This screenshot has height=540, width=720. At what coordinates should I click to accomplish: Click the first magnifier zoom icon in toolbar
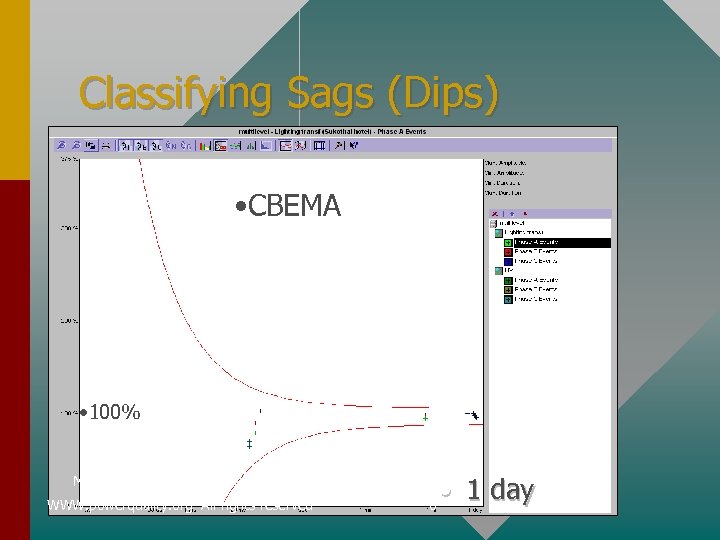(61, 146)
